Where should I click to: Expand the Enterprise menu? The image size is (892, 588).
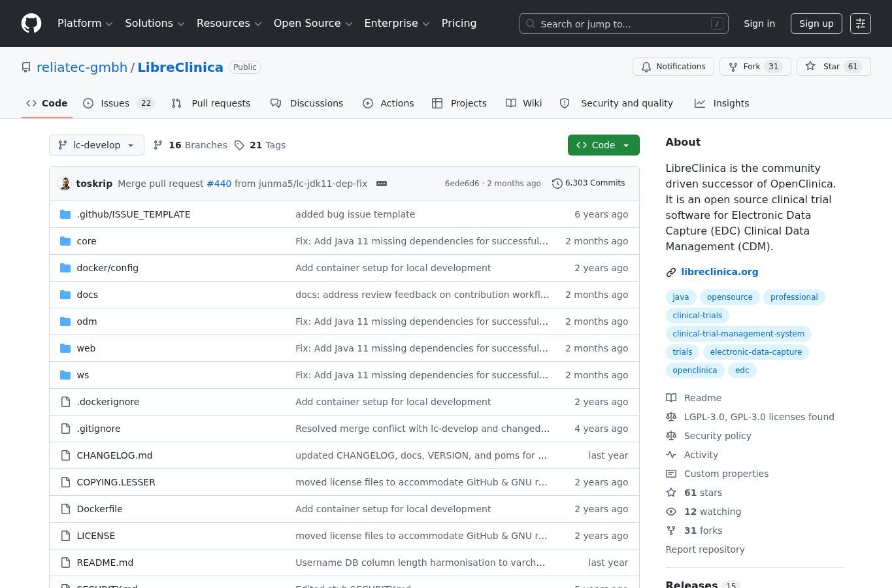coord(397,24)
